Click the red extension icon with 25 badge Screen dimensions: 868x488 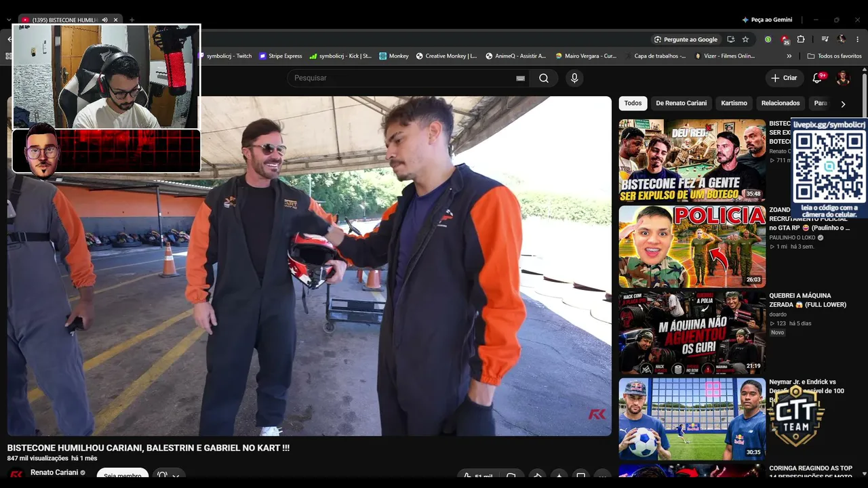785,39
